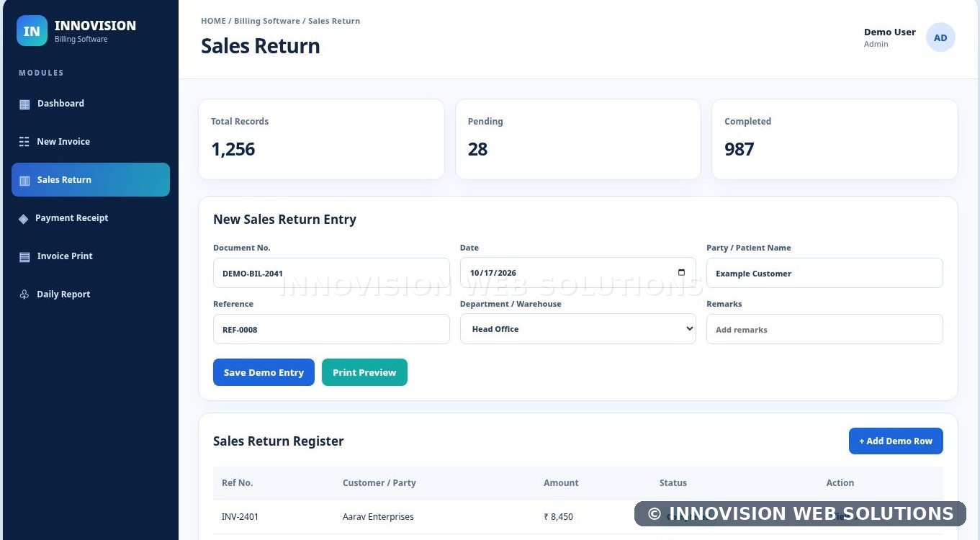Click the Remarks input field
The width and height of the screenshot is (980, 540).
(x=824, y=329)
